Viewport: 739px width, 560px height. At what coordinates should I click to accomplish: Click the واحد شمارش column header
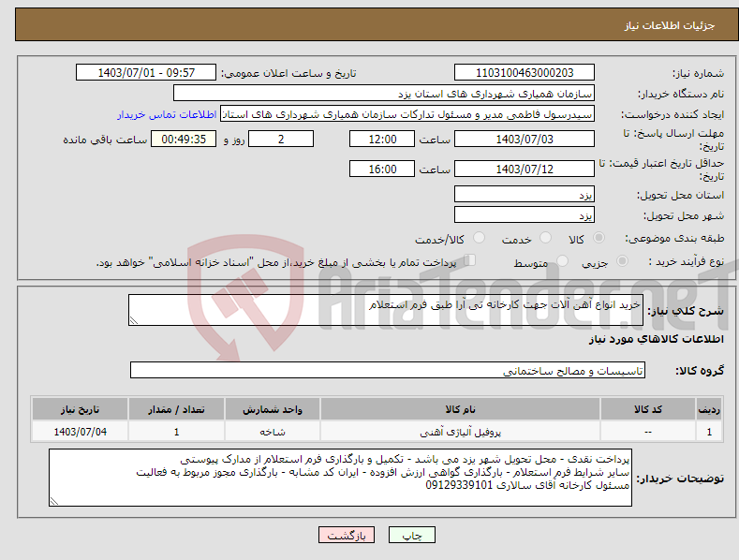point(273,409)
